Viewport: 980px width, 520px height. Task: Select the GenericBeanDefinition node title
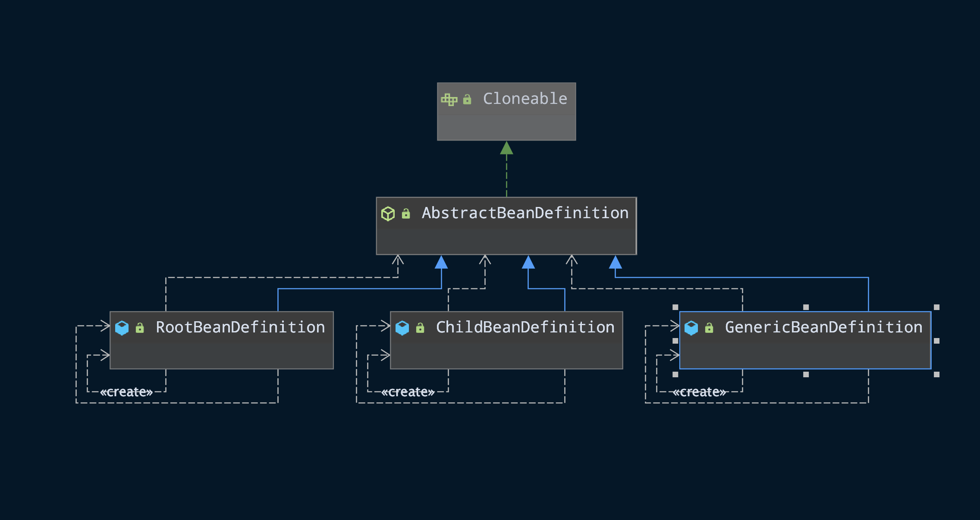pos(823,327)
